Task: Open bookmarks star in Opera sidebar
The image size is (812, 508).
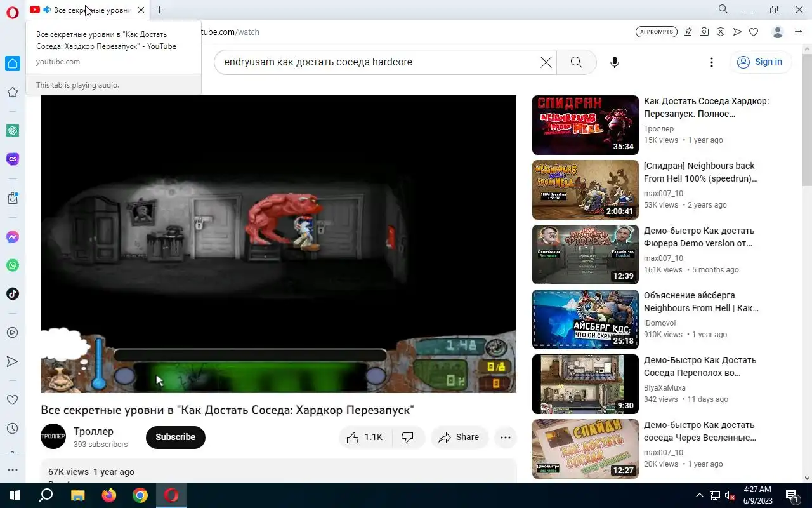Action: (x=12, y=92)
